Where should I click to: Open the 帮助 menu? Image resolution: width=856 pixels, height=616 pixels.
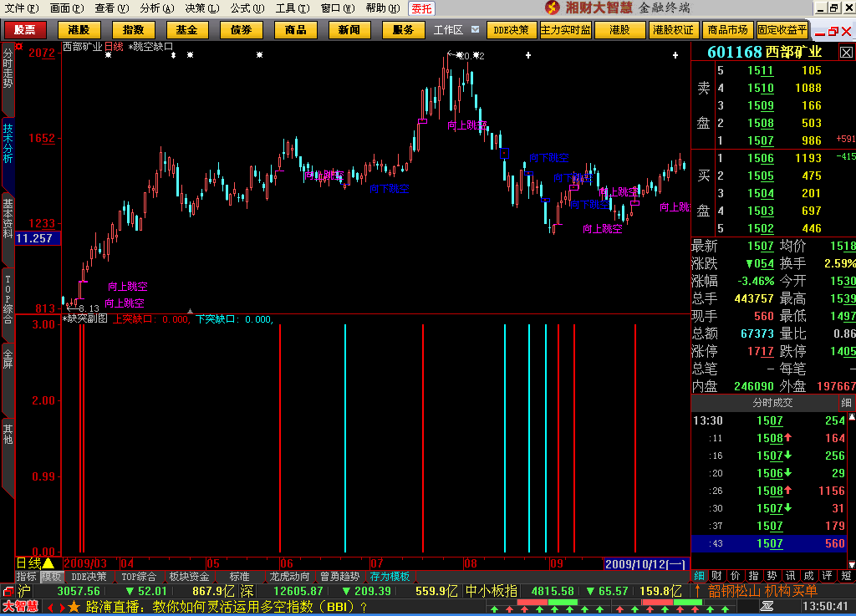(x=383, y=8)
